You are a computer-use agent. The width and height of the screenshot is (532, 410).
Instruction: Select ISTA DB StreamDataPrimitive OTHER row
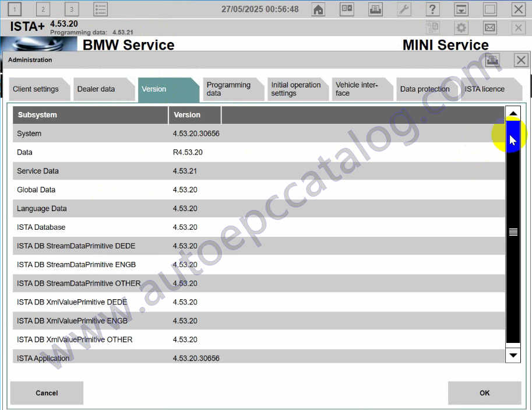[259, 283]
